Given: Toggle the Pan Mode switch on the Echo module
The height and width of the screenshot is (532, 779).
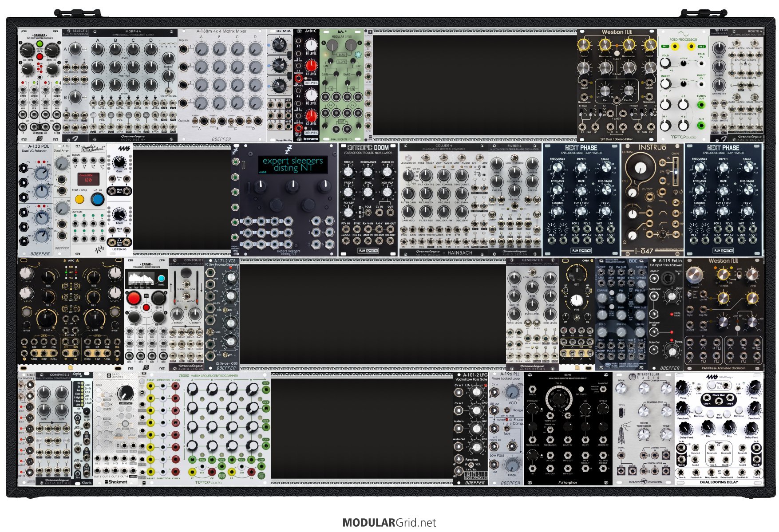Looking at the screenshot, I should [x=602, y=389].
